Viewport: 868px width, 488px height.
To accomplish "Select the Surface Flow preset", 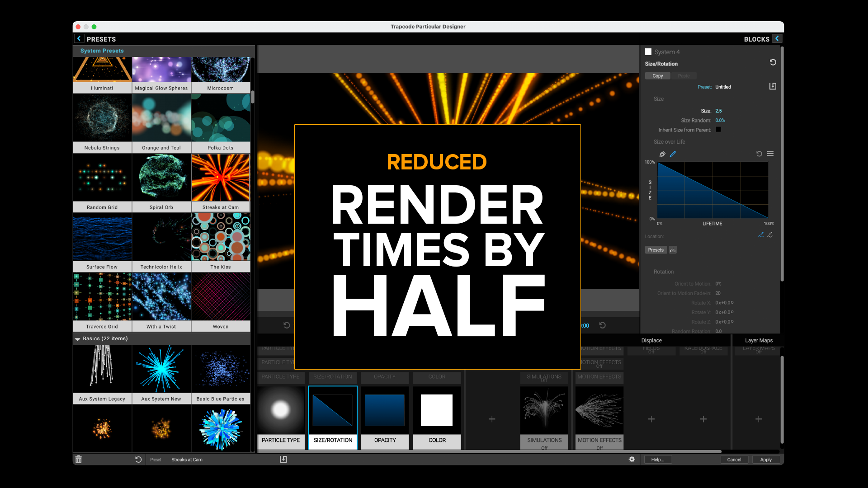I will coord(102,243).
